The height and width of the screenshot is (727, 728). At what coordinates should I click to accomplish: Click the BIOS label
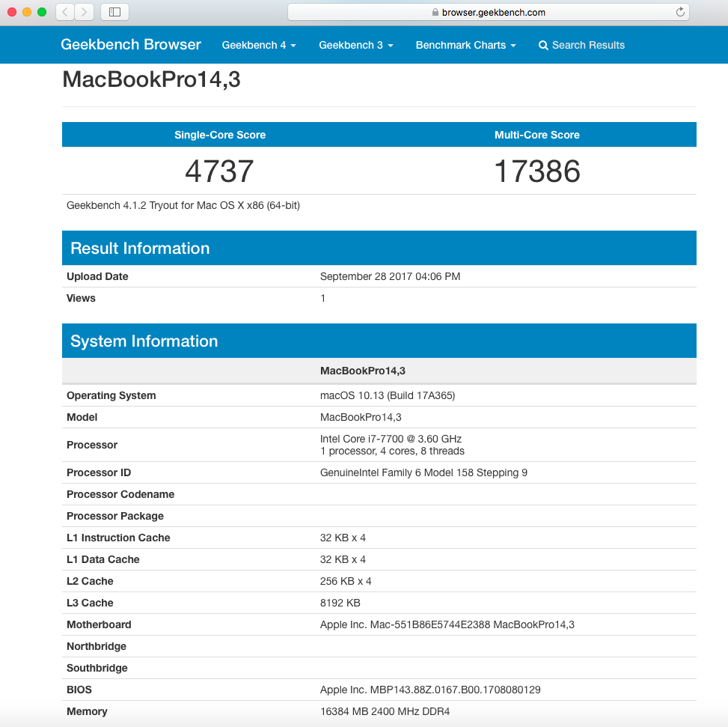pyautogui.click(x=79, y=690)
